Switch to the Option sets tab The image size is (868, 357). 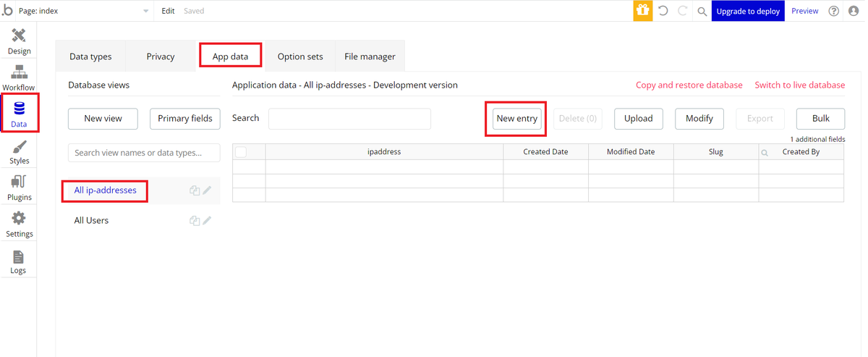coord(300,56)
